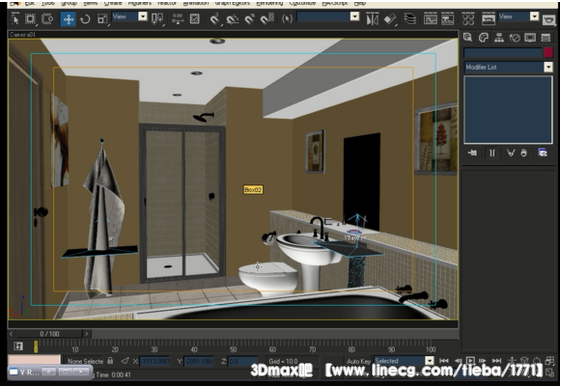
Task: Expand the Selected key filter dropdown
Action: 430,361
